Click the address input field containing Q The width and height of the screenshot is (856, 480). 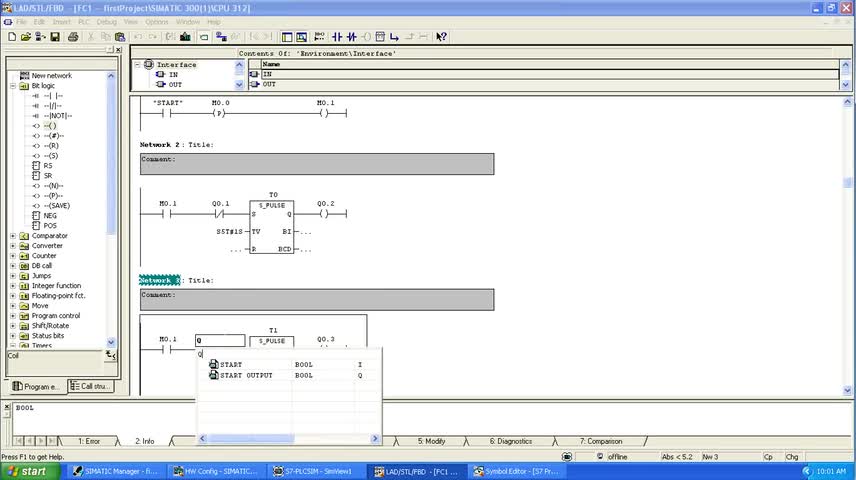(x=220, y=340)
